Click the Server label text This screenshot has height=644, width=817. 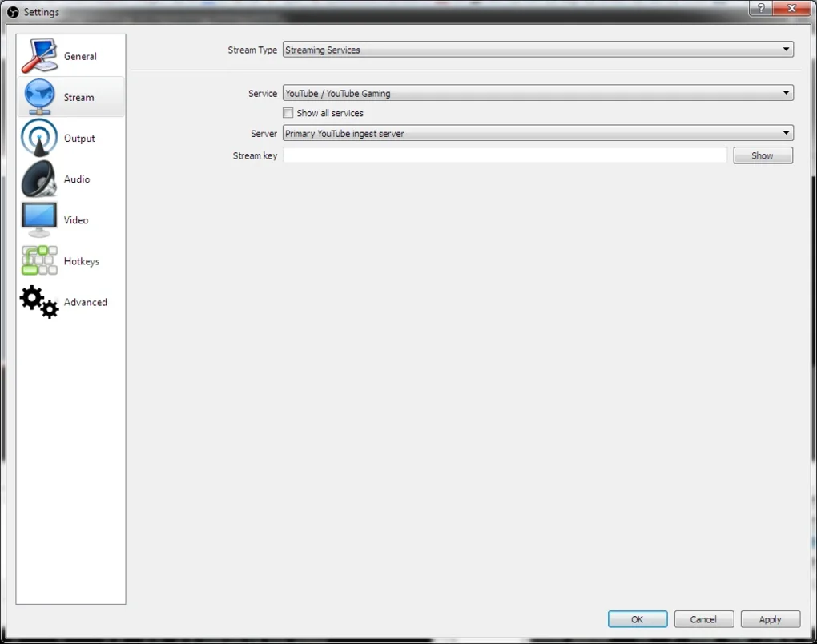[x=264, y=134]
